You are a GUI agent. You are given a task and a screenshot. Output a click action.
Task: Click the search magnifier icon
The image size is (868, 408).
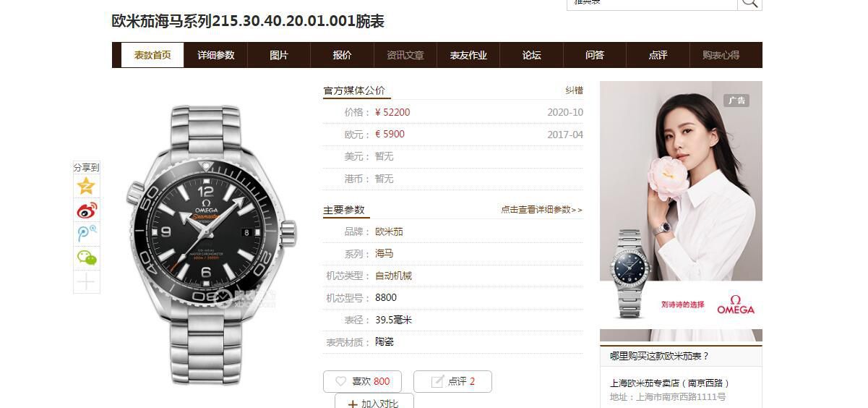(749, 2)
